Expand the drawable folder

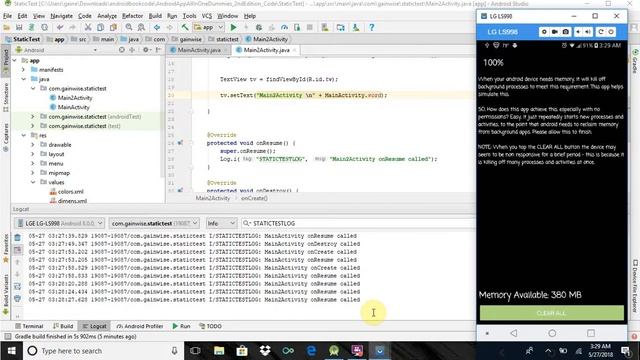(x=33, y=144)
